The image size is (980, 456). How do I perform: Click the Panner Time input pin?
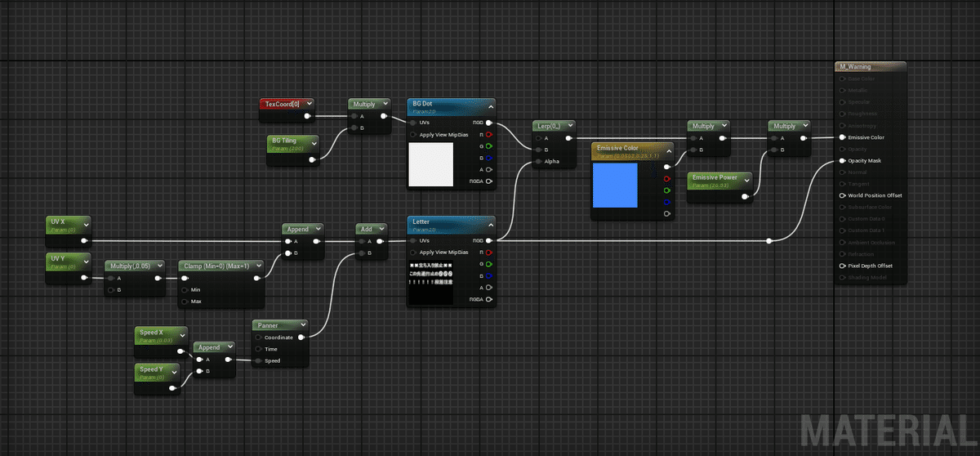pos(259,349)
